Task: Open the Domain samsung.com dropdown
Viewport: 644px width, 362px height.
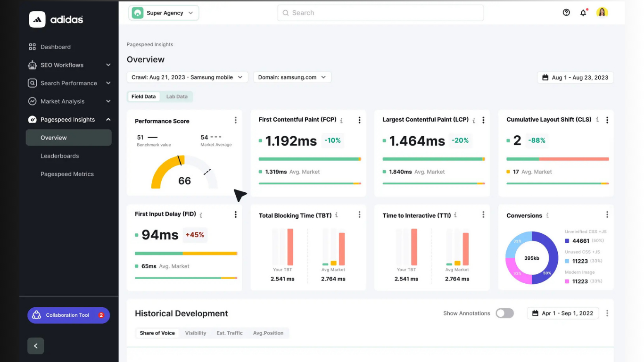Action: 292,77
